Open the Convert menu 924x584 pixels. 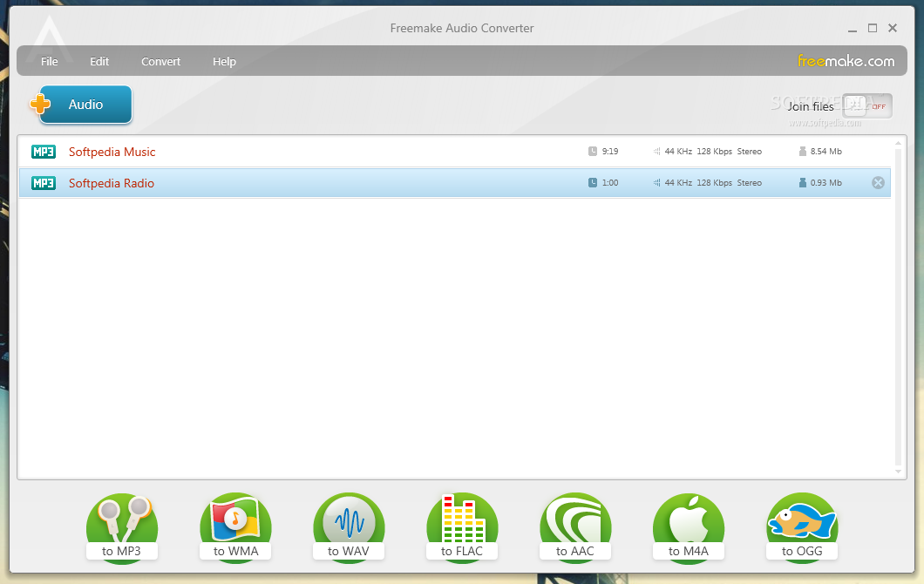160,61
